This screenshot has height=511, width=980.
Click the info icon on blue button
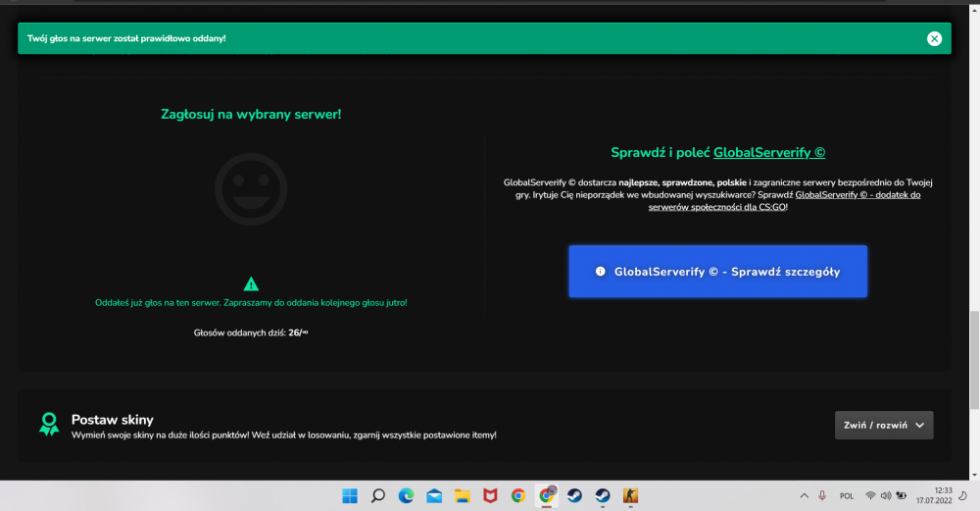pos(600,272)
